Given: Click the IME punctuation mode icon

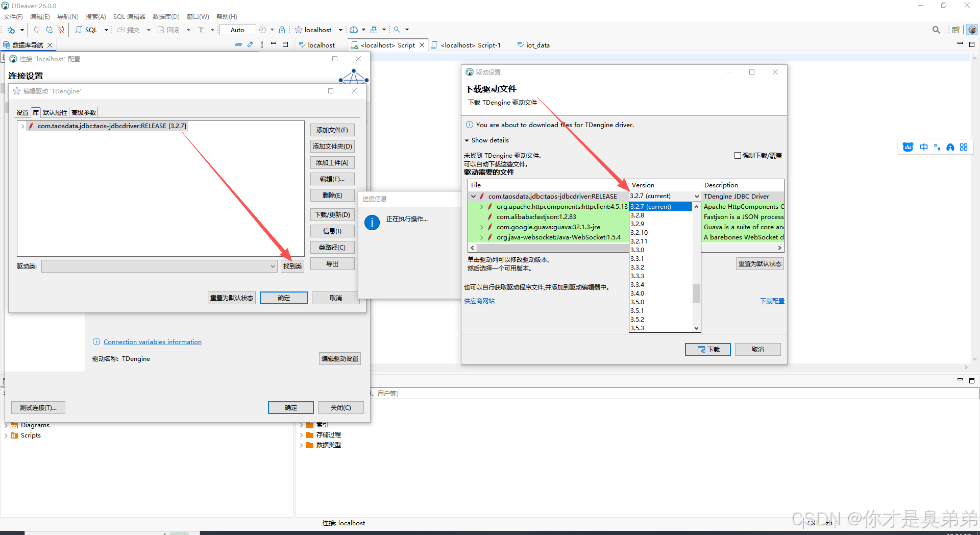Looking at the screenshot, I should pyautogui.click(x=937, y=147).
